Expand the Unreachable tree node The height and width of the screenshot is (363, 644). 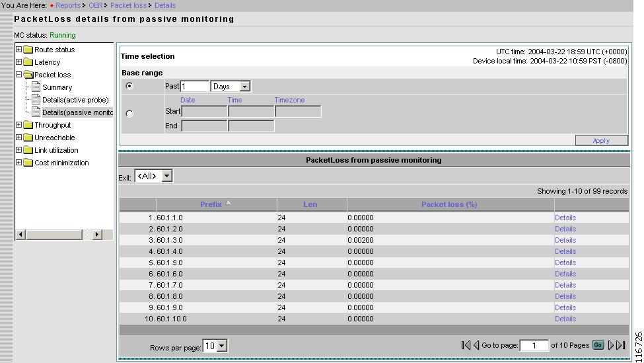click(x=19, y=138)
